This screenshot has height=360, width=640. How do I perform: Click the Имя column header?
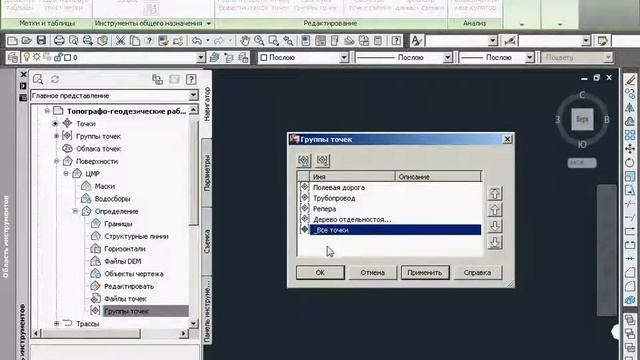pyautogui.click(x=353, y=177)
